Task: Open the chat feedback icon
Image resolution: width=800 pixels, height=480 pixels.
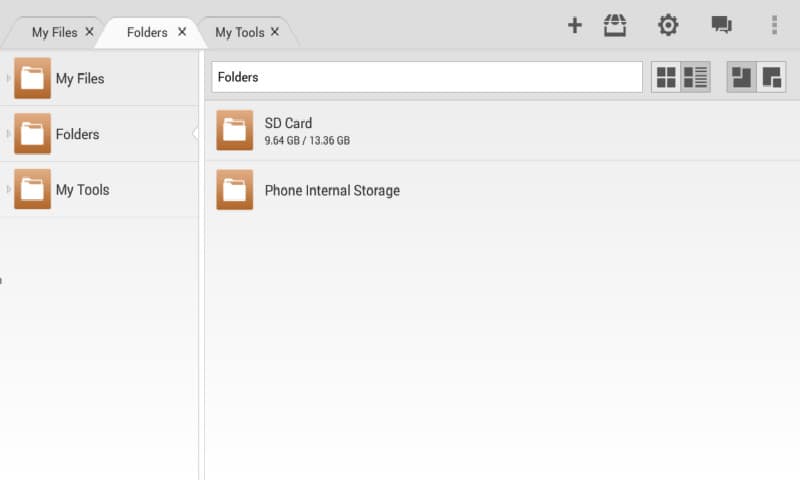Action: (721, 24)
